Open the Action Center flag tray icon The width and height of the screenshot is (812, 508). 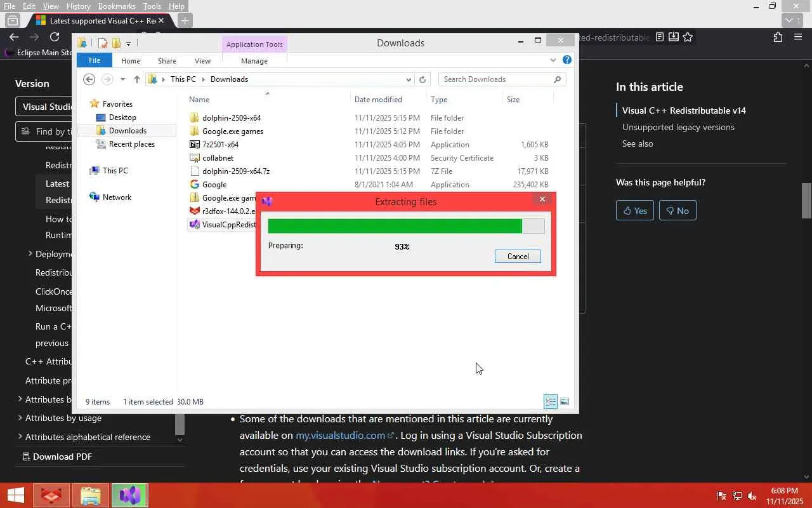click(x=721, y=496)
